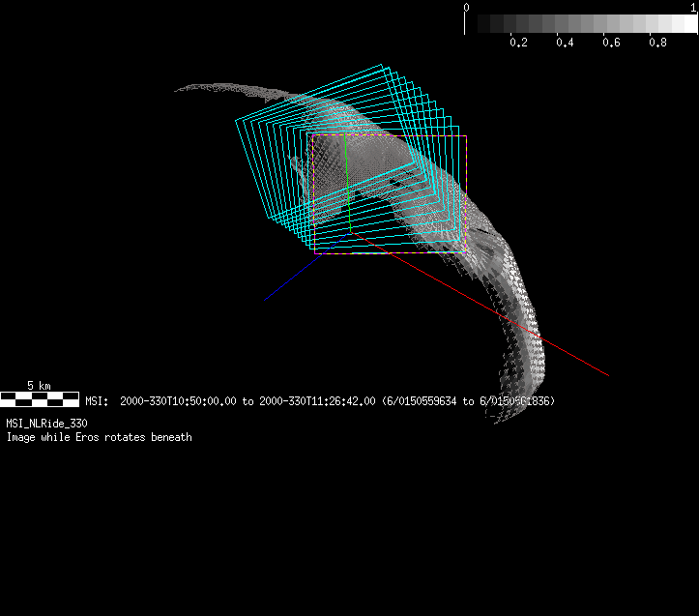The image size is (699, 616).
Task: Click the end of blue dashed axis line
Action: [x=266, y=300]
